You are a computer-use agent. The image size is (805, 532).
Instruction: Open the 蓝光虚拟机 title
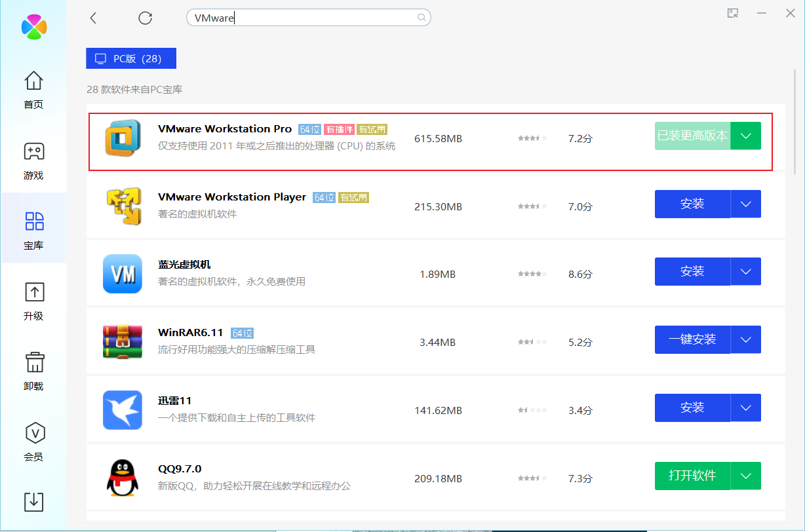tap(184, 265)
